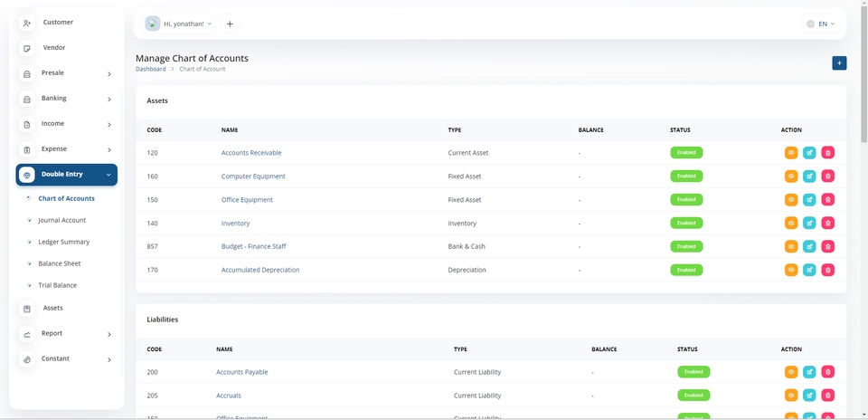Screen dimensions: 868x420
Task: Open the Computer Equipment name link
Action: 253,177
